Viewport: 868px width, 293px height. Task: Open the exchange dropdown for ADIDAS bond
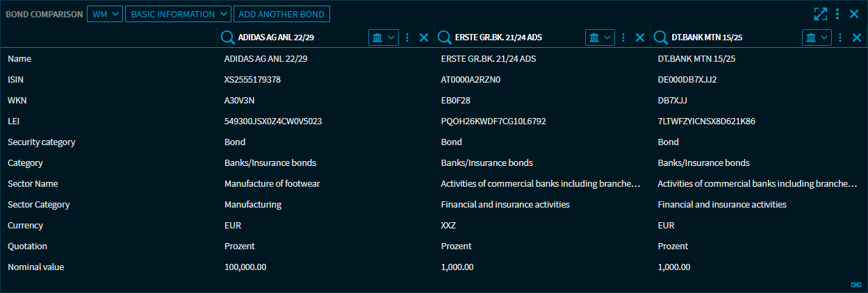pos(384,37)
